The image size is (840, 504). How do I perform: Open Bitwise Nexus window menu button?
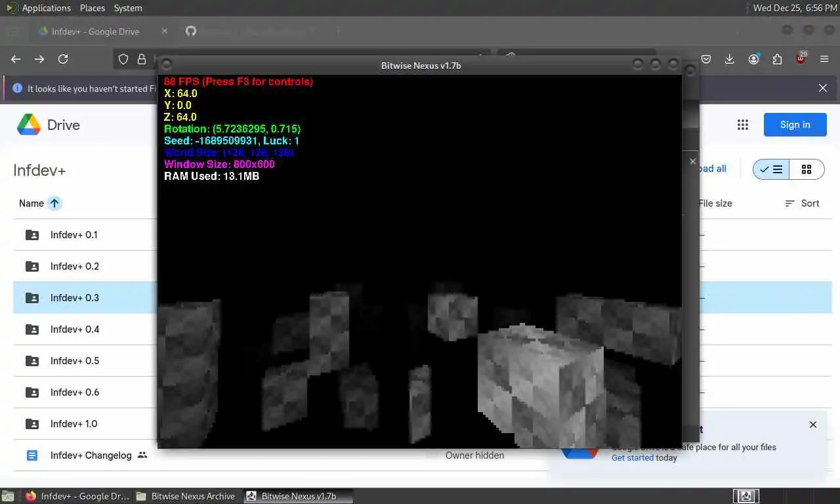167,64
